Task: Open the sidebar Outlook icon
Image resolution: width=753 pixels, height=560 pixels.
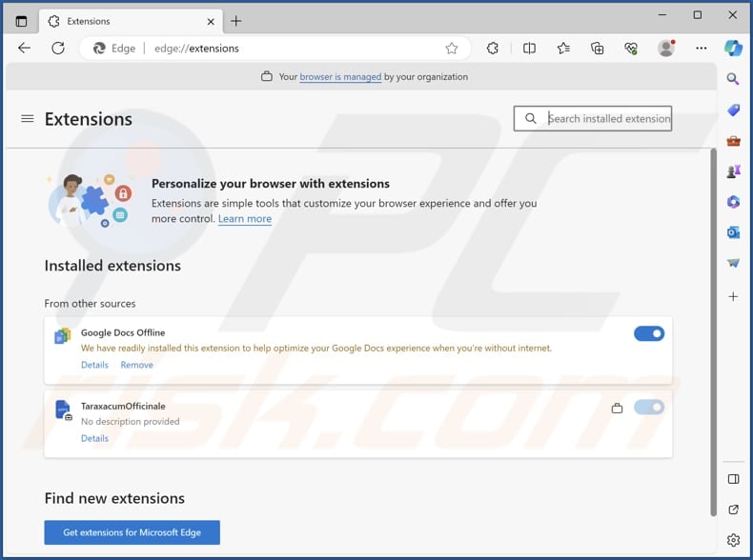Action: [733, 232]
